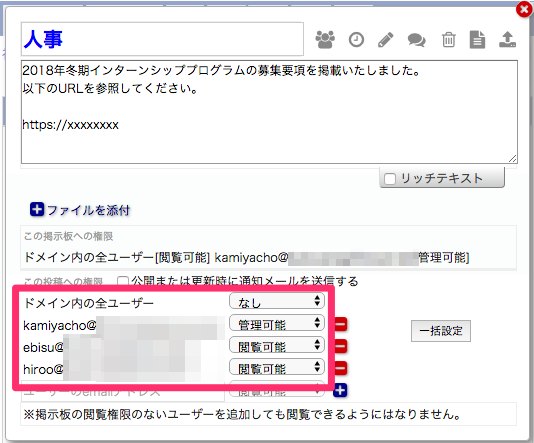Click the blue plus ファイルを添付 icon
This screenshot has height=443, width=534.
37,209
